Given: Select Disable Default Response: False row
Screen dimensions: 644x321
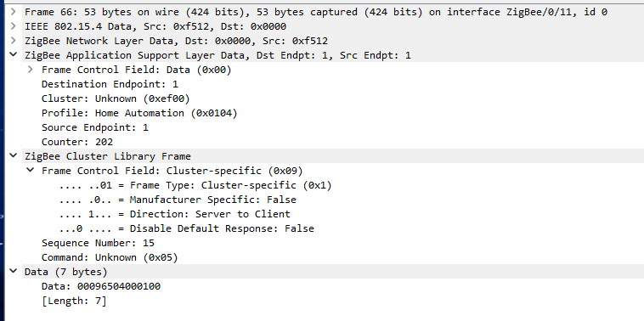Looking at the screenshot, I should (186, 228).
